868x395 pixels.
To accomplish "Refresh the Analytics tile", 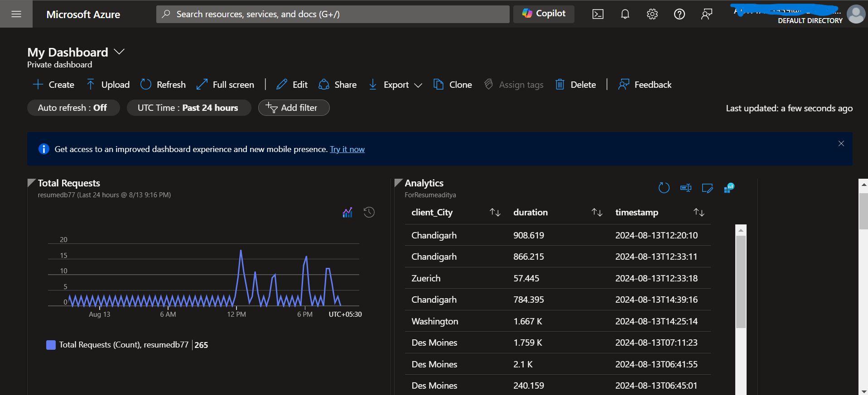I will point(664,188).
